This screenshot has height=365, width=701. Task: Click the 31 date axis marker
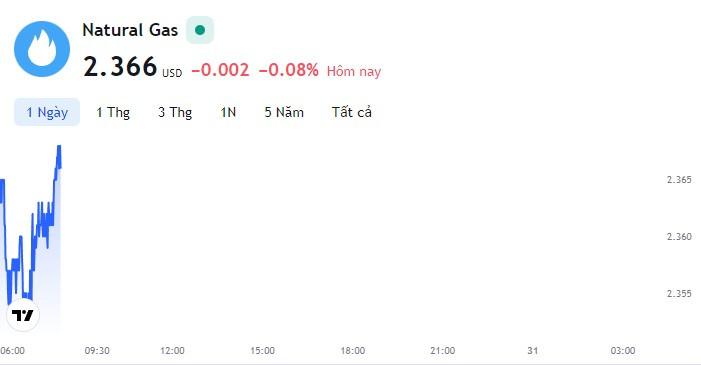click(532, 351)
